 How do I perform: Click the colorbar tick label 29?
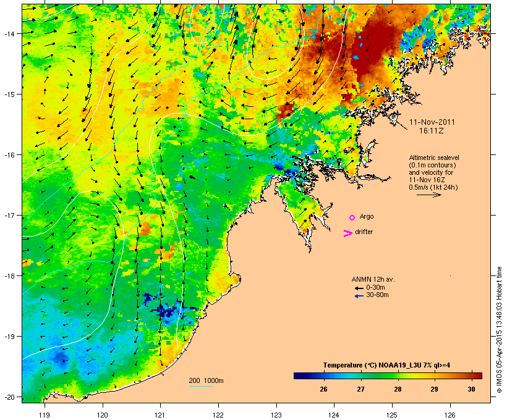434,389
